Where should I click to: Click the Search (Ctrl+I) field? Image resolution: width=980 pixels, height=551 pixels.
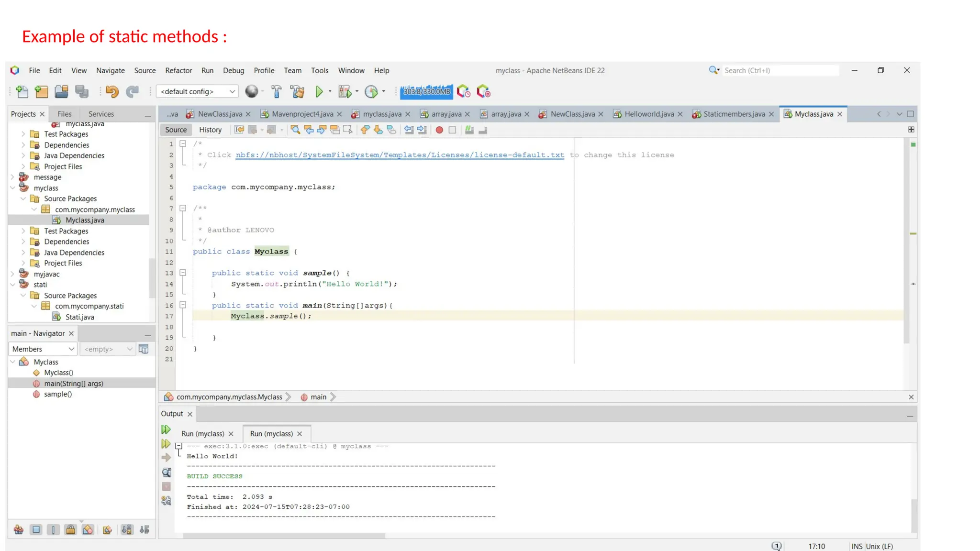point(780,70)
